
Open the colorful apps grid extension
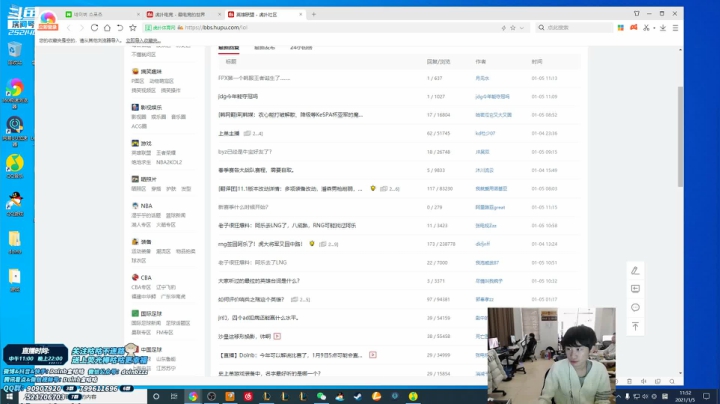point(620,28)
